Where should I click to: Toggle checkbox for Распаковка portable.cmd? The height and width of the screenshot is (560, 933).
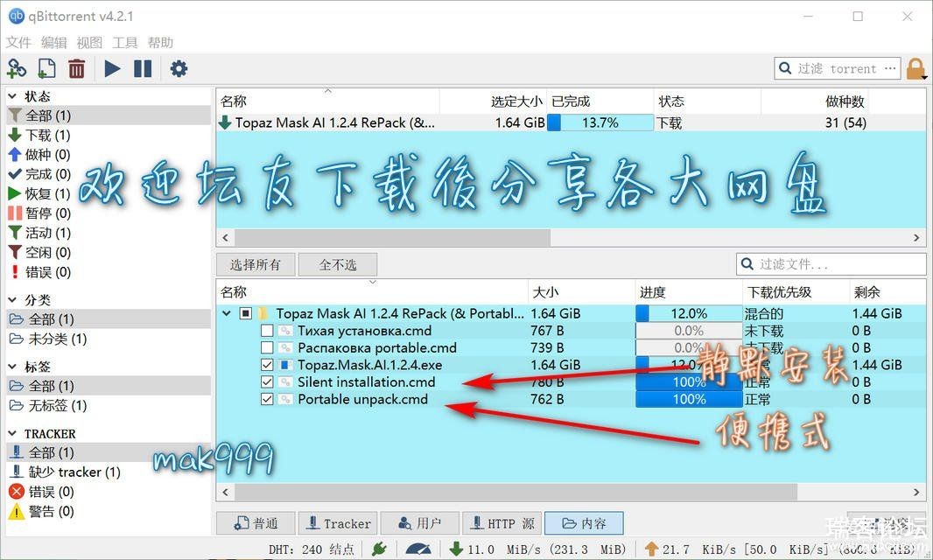pos(267,347)
